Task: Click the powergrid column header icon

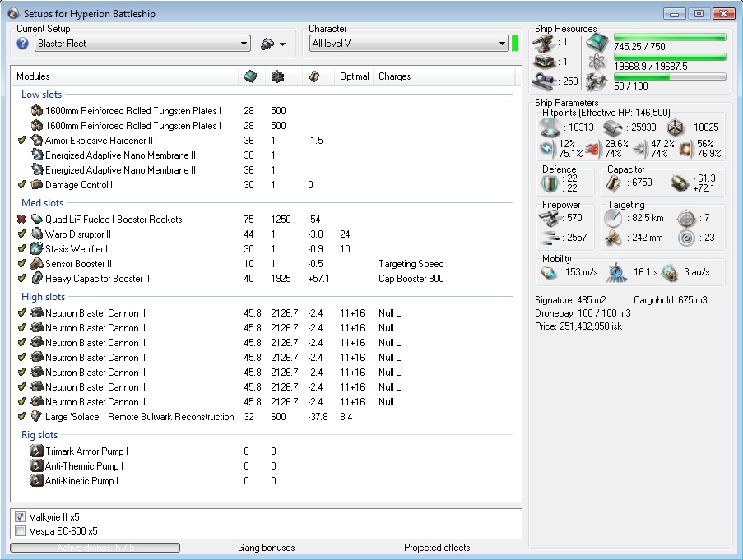Action: click(x=277, y=76)
